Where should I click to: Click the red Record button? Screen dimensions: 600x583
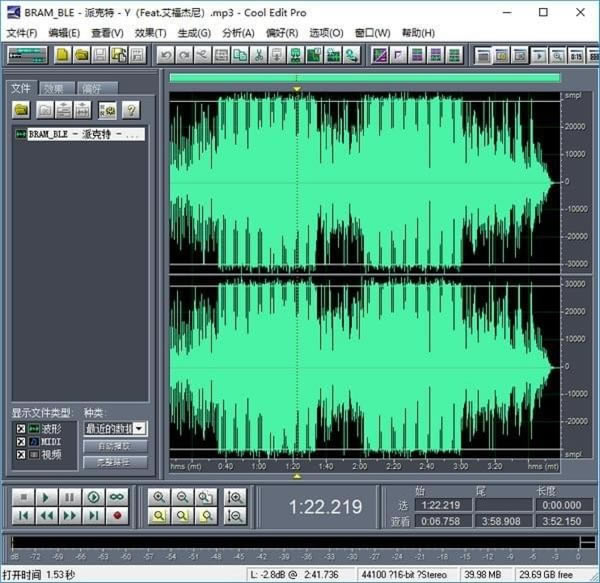coord(118,516)
